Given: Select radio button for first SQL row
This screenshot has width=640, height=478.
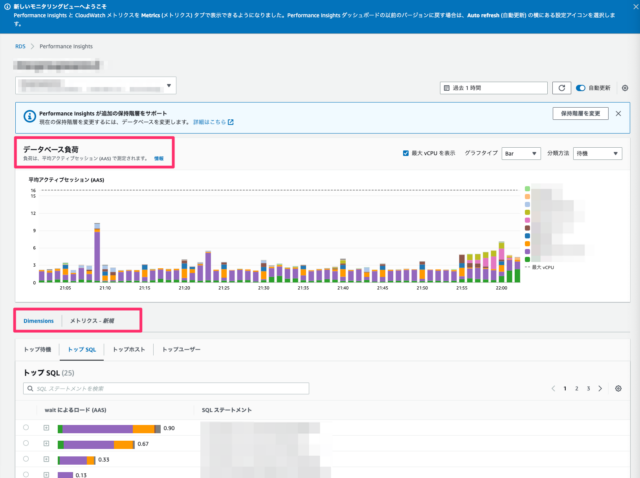Looking at the screenshot, I should tap(26, 428).
